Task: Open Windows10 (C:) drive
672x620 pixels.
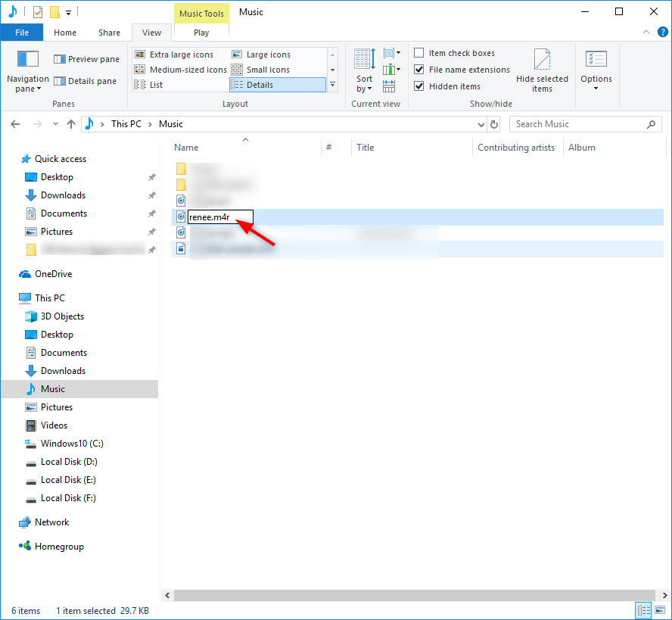Action: tap(72, 444)
